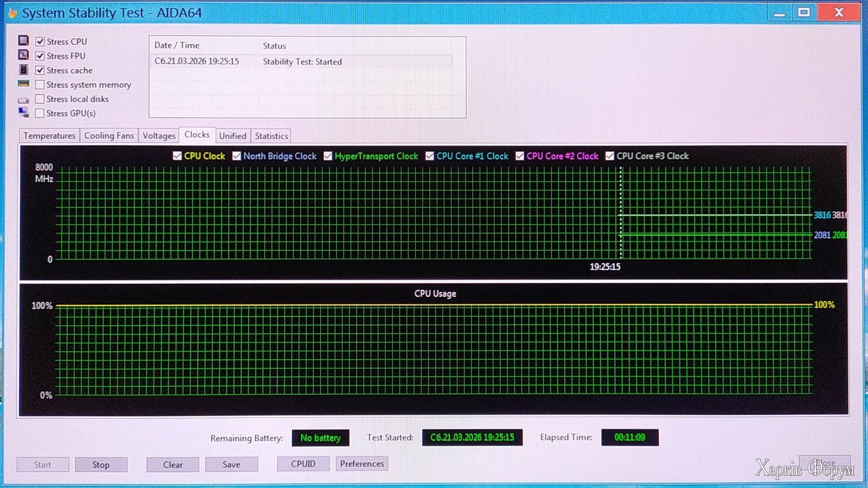Image resolution: width=868 pixels, height=488 pixels.
Task: Click the disabled Start button
Action: (x=42, y=465)
